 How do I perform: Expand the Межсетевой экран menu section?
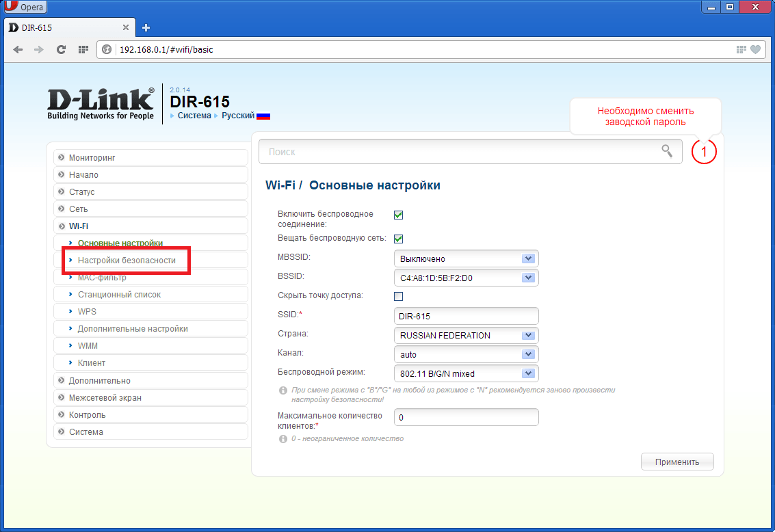coord(150,398)
